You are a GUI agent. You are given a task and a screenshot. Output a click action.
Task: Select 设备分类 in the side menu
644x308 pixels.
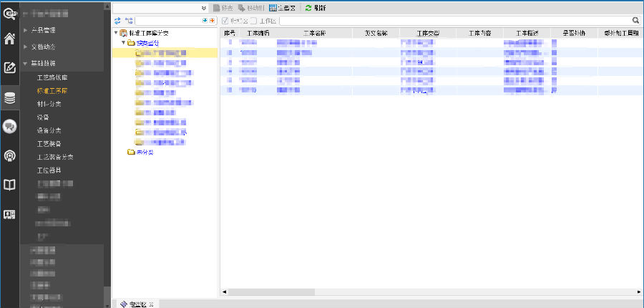click(49, 130)
